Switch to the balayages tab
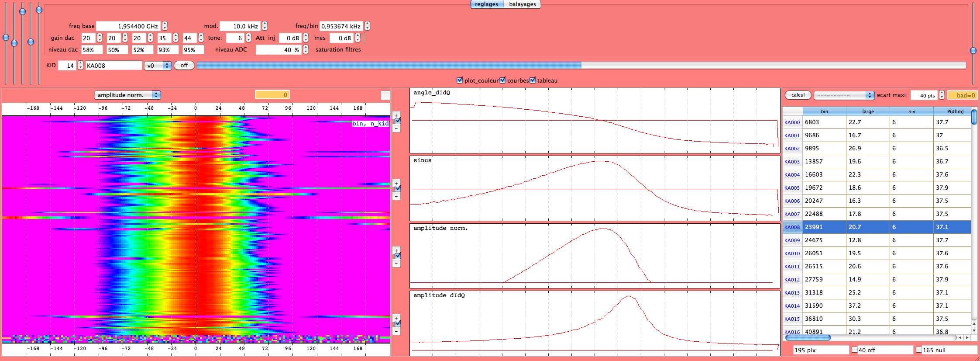980x361 pixels. coord(522,4)
